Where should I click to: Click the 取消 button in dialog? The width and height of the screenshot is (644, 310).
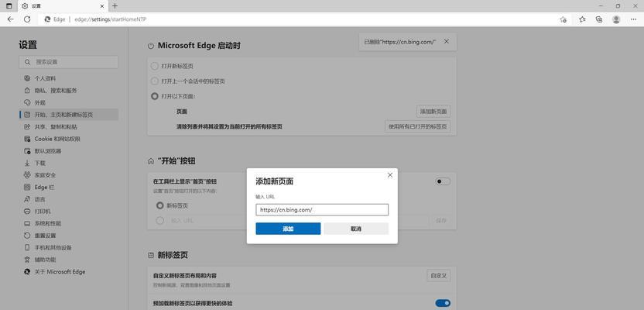point(356,229)
